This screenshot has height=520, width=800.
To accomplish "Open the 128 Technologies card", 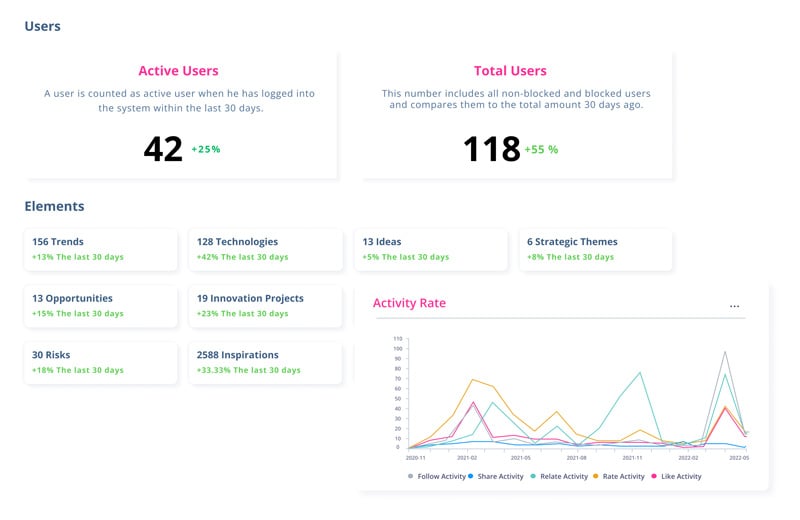I will (x=265, y=250).
